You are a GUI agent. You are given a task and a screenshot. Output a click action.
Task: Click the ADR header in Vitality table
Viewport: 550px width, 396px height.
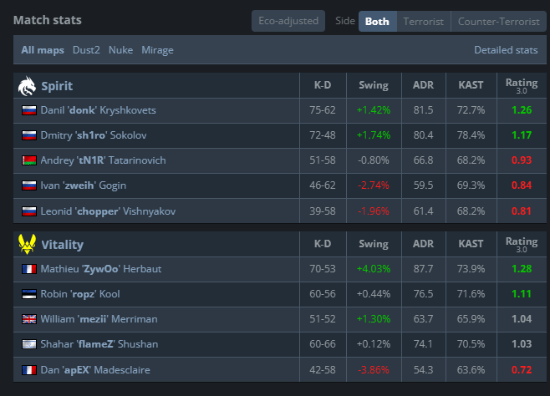coord(423,244)
